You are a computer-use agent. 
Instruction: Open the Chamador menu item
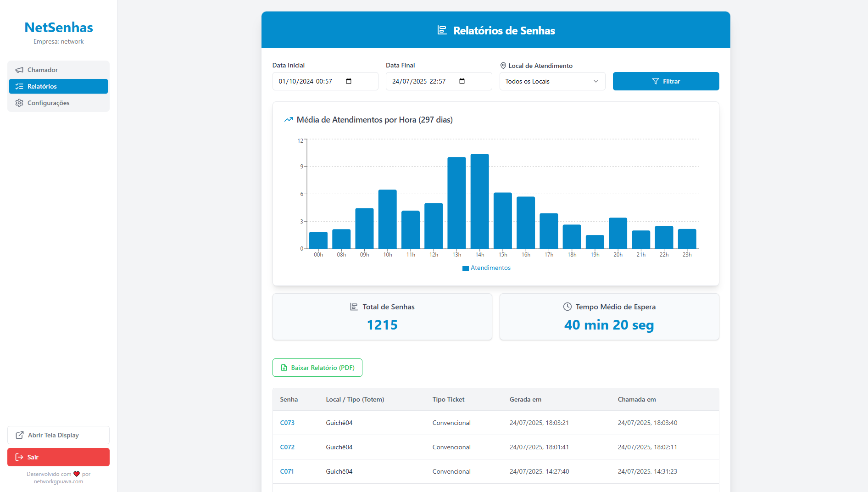[58, 70]
